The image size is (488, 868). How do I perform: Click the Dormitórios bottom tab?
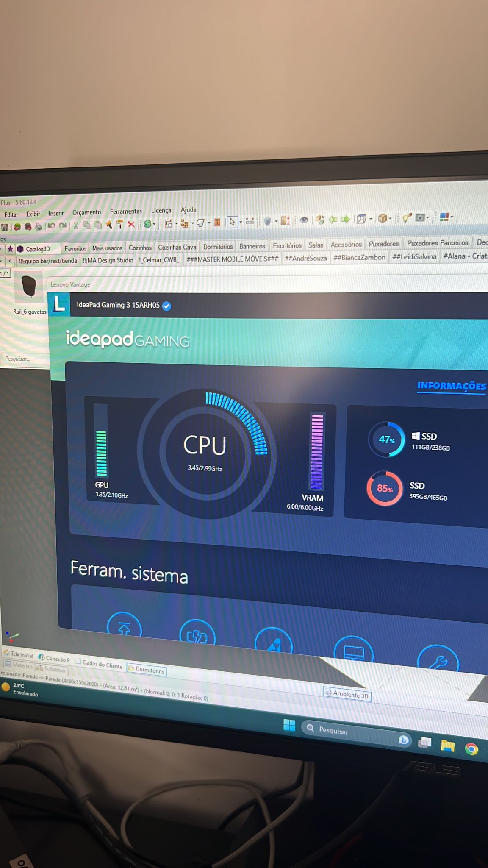[x=146, y=670]
